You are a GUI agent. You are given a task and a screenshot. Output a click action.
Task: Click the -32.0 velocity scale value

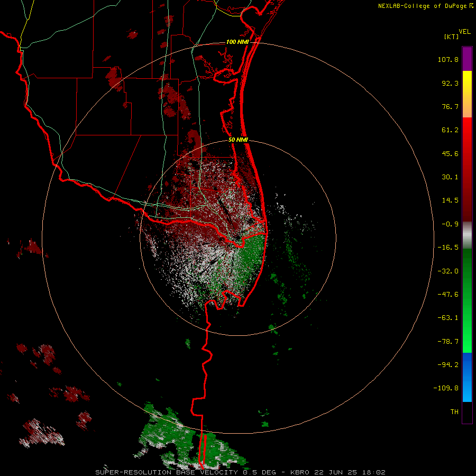click(448, 271)
